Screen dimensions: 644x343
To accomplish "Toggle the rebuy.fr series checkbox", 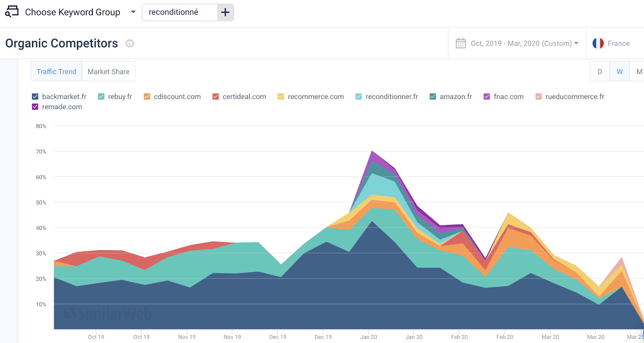I will (101, 97).
